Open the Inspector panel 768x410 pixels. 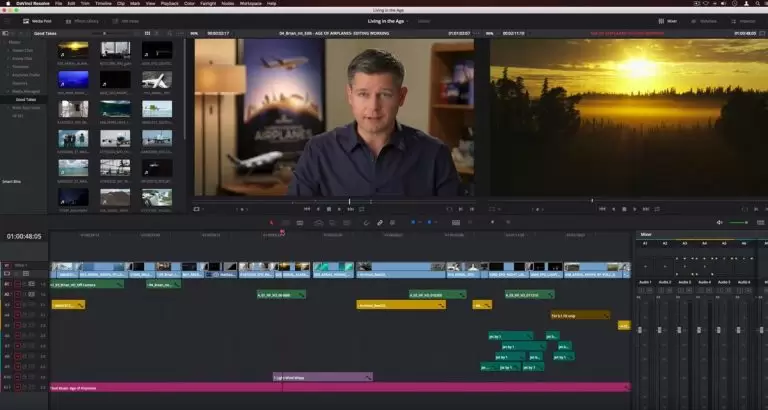click(742, 20)
